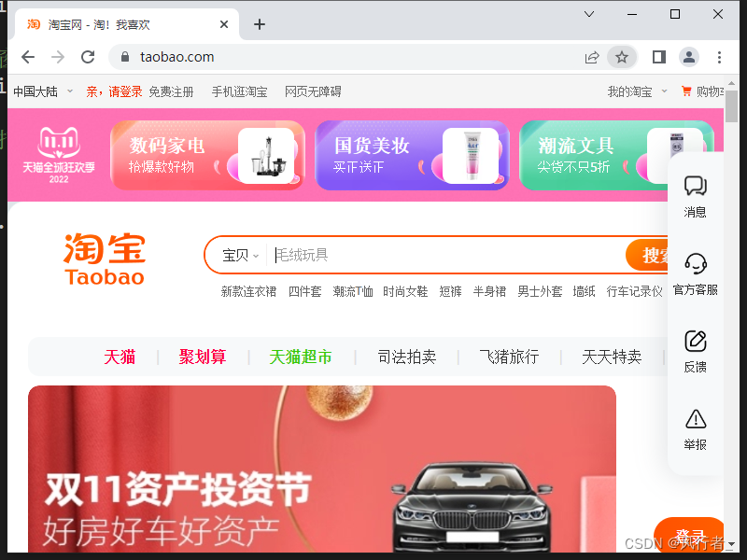Select 行车记录仪 hot search keyword
The height and width of the screenshot is (560, 747).
[635, 291]
